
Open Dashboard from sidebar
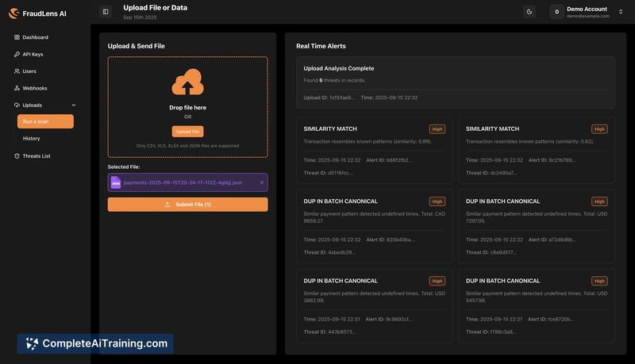click(35, 37)
